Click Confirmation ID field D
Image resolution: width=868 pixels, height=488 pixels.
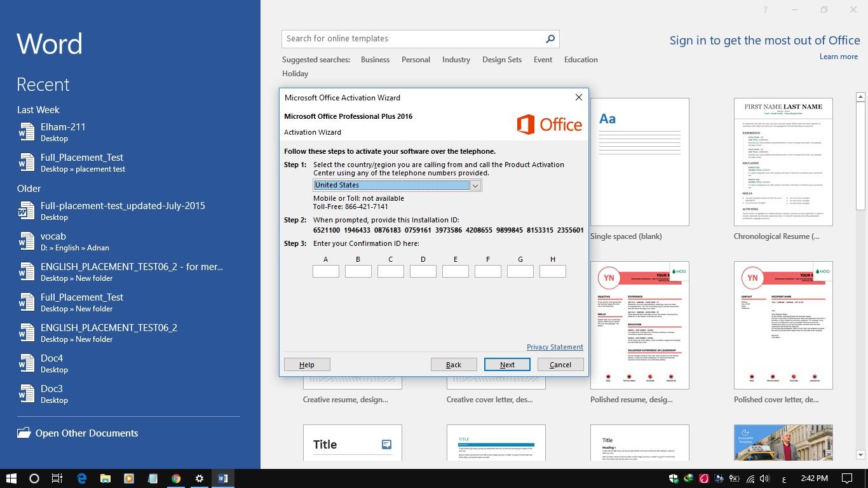point(423,271)
